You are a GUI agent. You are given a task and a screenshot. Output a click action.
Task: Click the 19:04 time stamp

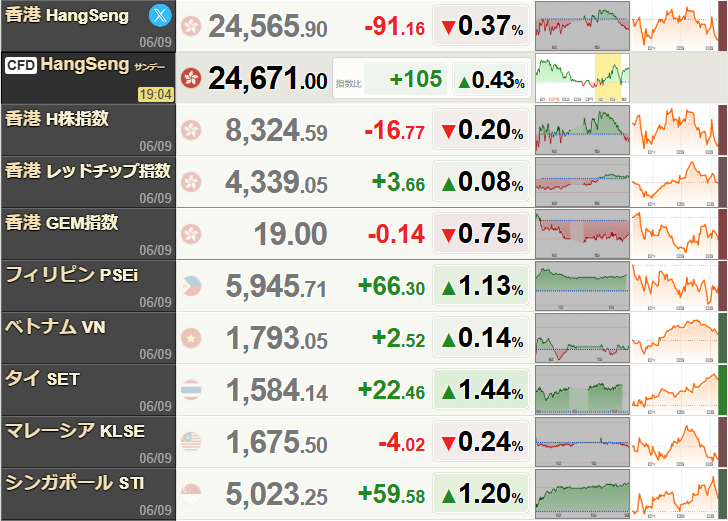156,95
